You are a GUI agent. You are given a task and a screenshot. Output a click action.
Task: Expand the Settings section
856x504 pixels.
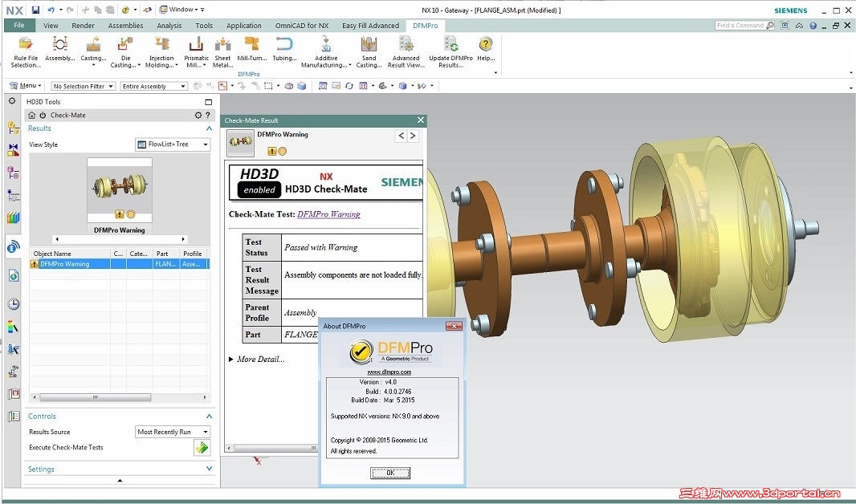click(x=209, y=469)
